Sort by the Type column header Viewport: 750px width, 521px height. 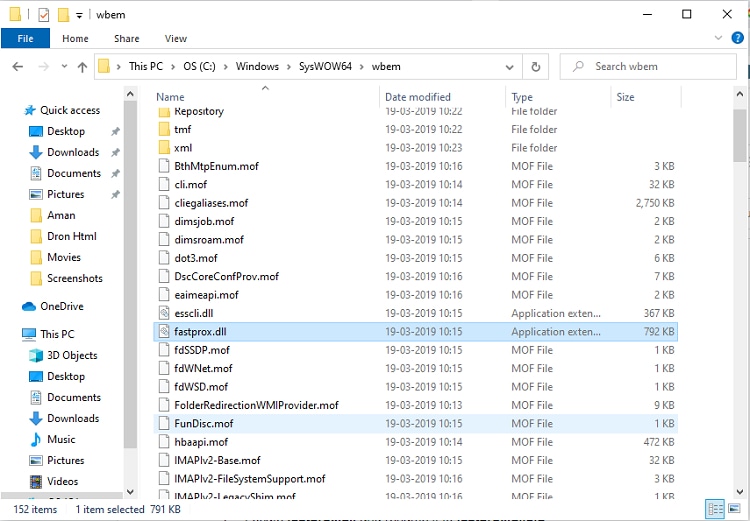coord(522,97)
